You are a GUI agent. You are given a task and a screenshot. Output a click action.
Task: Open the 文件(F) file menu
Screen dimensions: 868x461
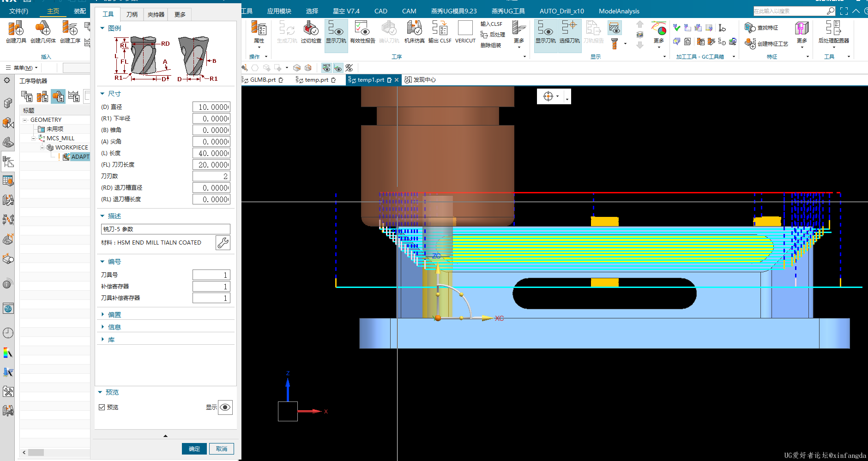tap(18, 11)
